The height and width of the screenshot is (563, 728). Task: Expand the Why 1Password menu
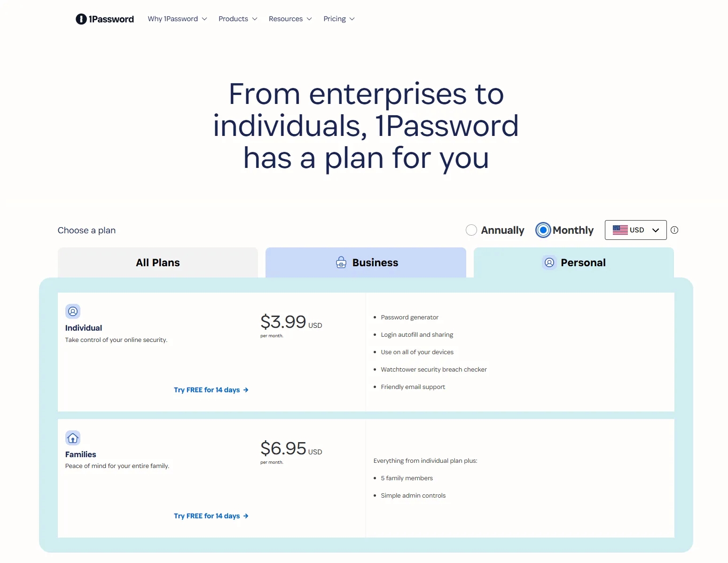(177, 19)
